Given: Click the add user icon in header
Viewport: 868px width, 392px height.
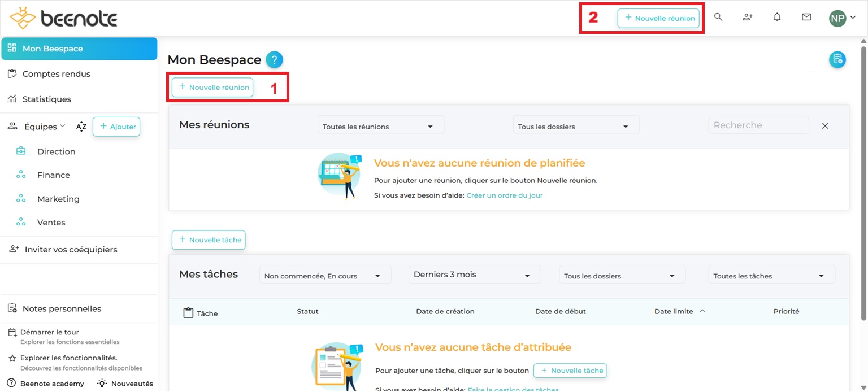Looking at the screenshot, I should (x=748, y=18).
